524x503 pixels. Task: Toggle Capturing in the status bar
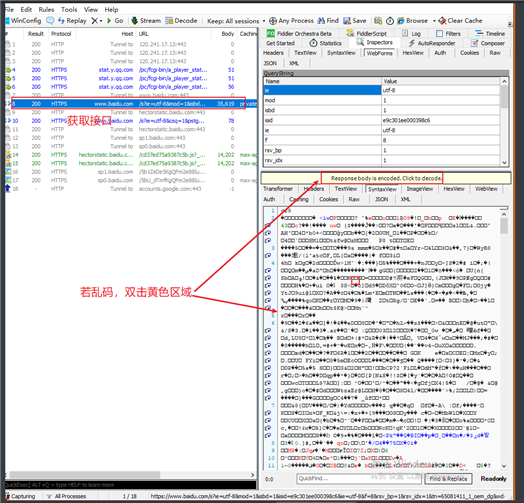(20, 496)
